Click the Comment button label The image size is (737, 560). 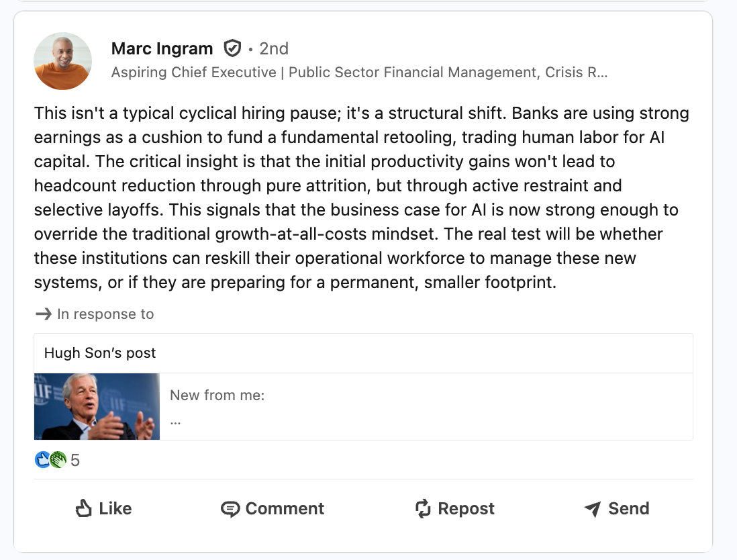point(285,508)
